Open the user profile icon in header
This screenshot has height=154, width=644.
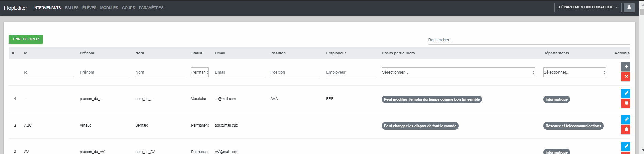pyautogui.click(x=629, y=7)
